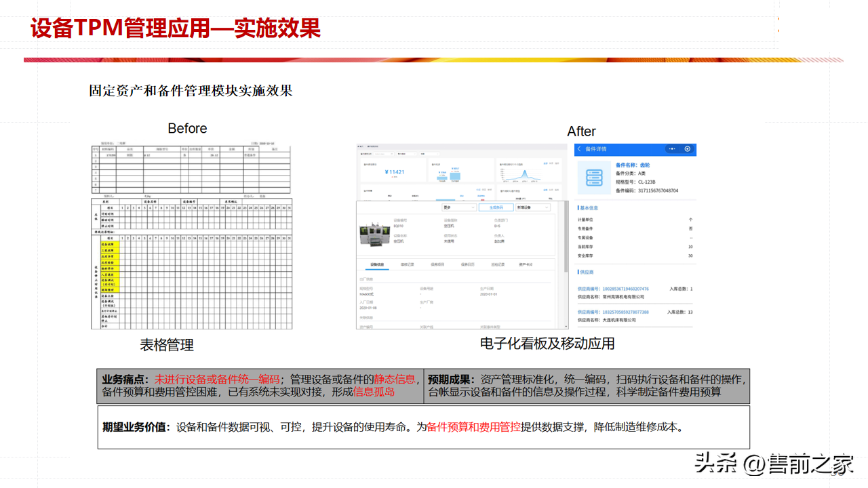Click the 表格管理 caption
This screenshot has width=868, height=488.
point(167,345)
